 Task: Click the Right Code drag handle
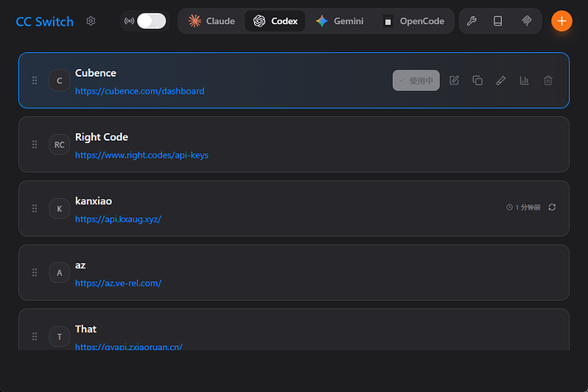34,144
